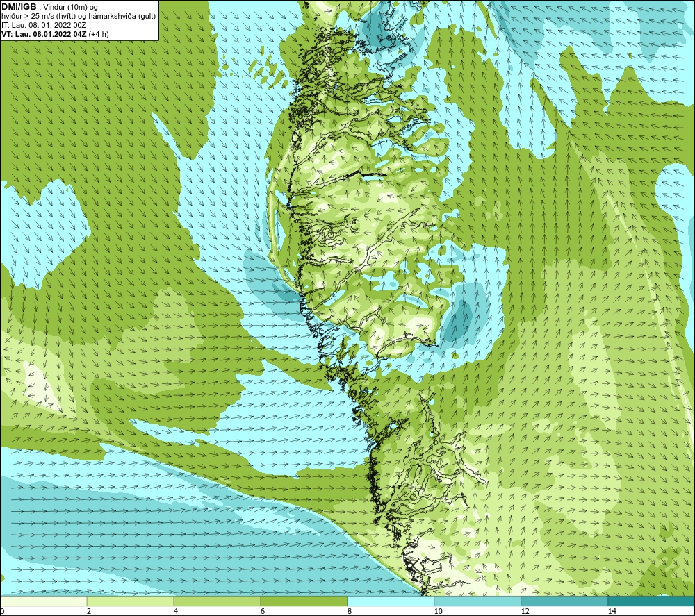The image size is (695, 616).
Task: Pick the darkest teal segment above 14
Action: tap(652, 601)
